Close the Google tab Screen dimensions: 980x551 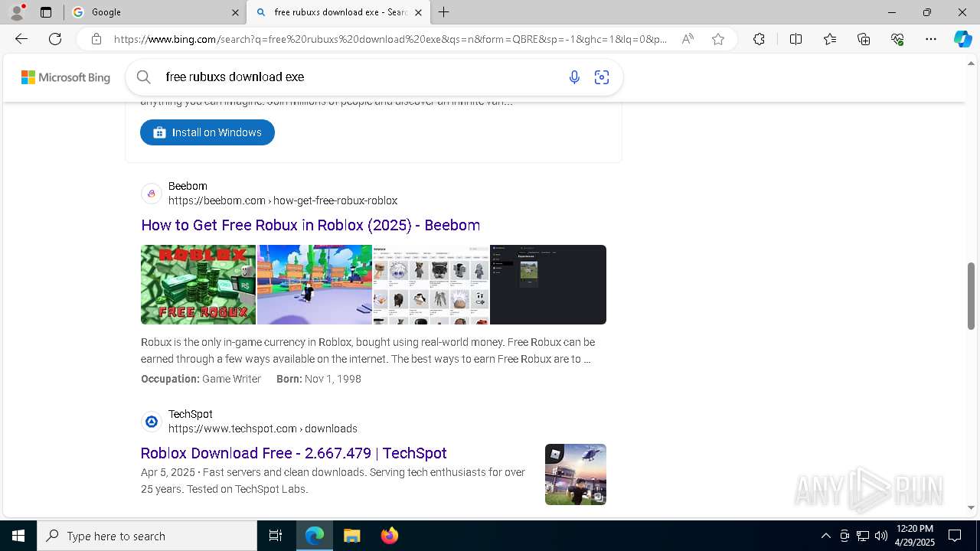tap(235, 12)
